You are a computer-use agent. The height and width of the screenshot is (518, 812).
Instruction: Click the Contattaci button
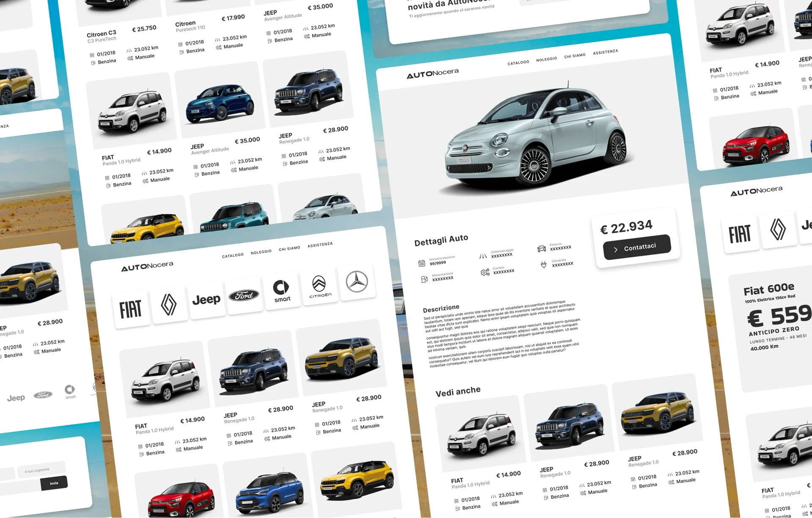click(637, 247)
